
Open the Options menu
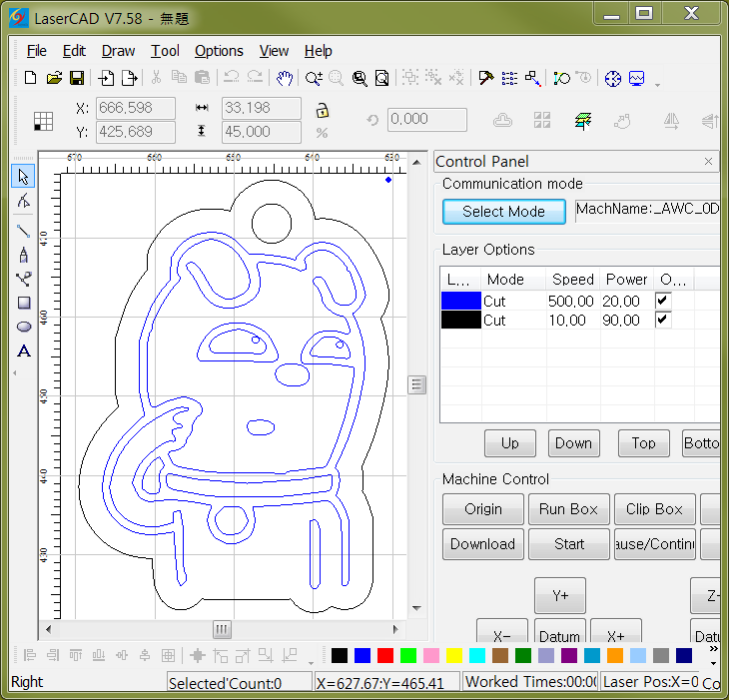219,51
